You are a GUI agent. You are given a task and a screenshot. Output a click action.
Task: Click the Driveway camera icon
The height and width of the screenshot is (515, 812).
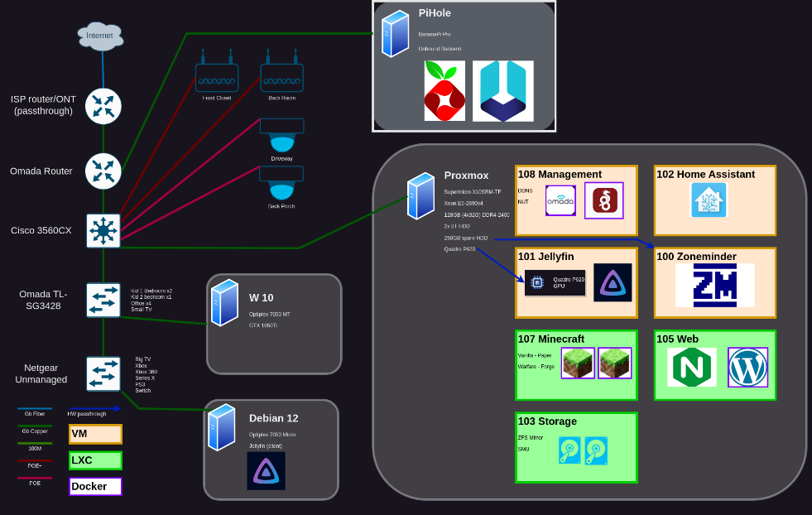(281, 135)
